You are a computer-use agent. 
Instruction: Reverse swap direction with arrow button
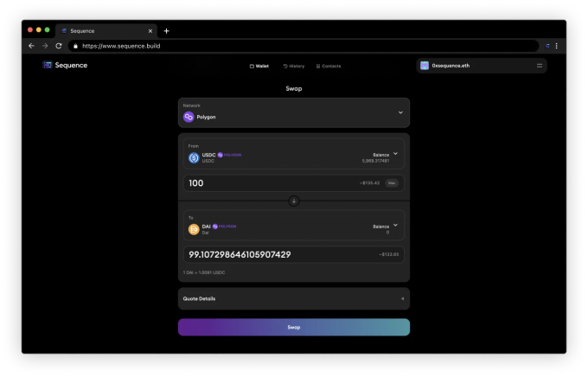point(294,201)
